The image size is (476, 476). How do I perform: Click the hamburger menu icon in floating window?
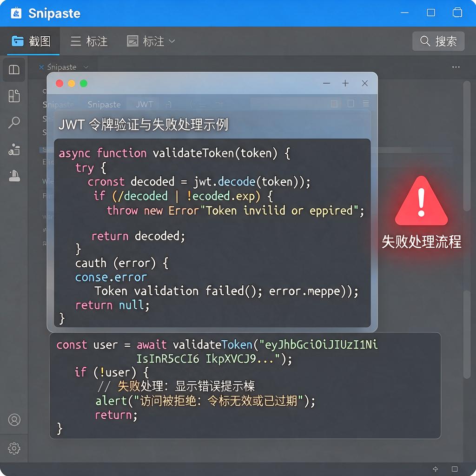point(366,104)
